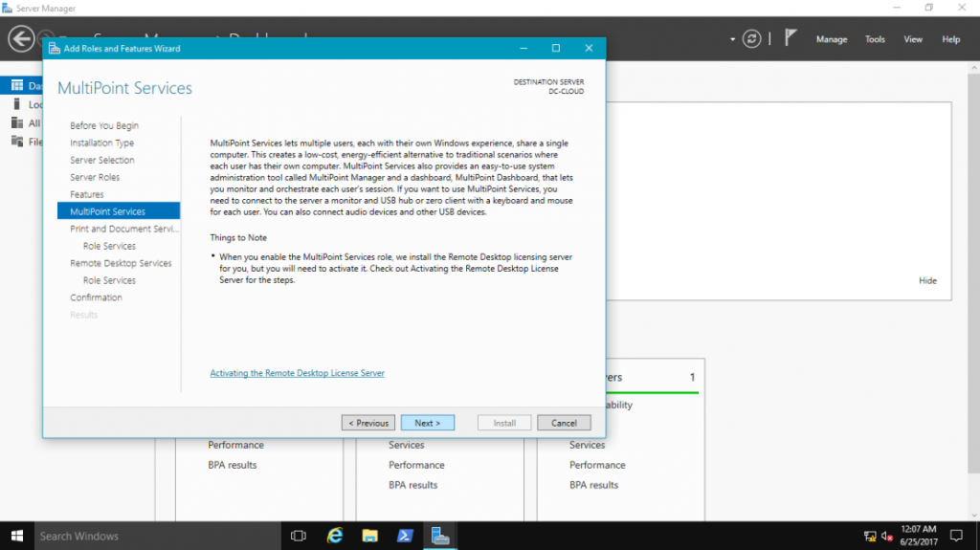
Task: Click the Dashboard icon in the sidebar
Action: click(x=17, y=85)
